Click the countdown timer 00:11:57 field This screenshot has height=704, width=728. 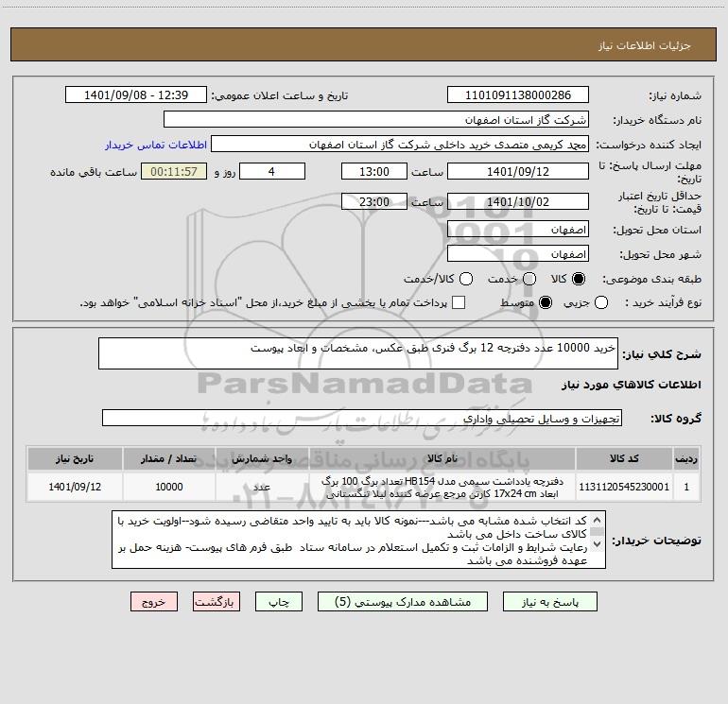[174, 171]
